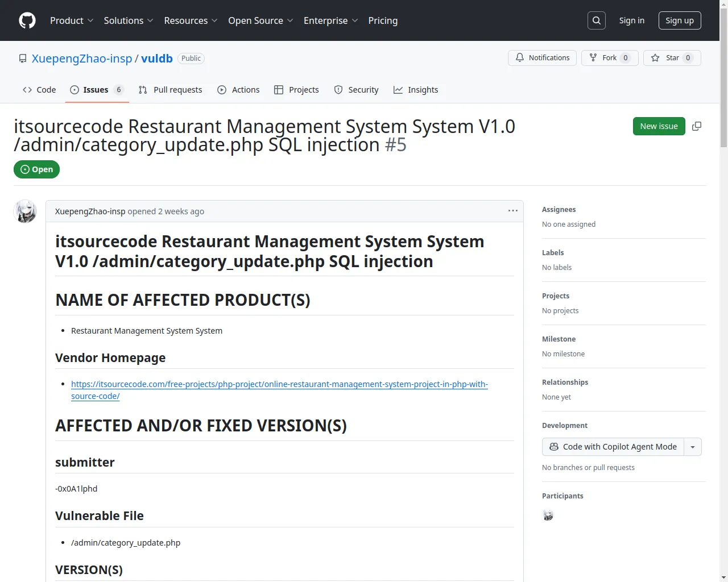
Task: Switch to the Actions tab
Action: coord(238,90)
